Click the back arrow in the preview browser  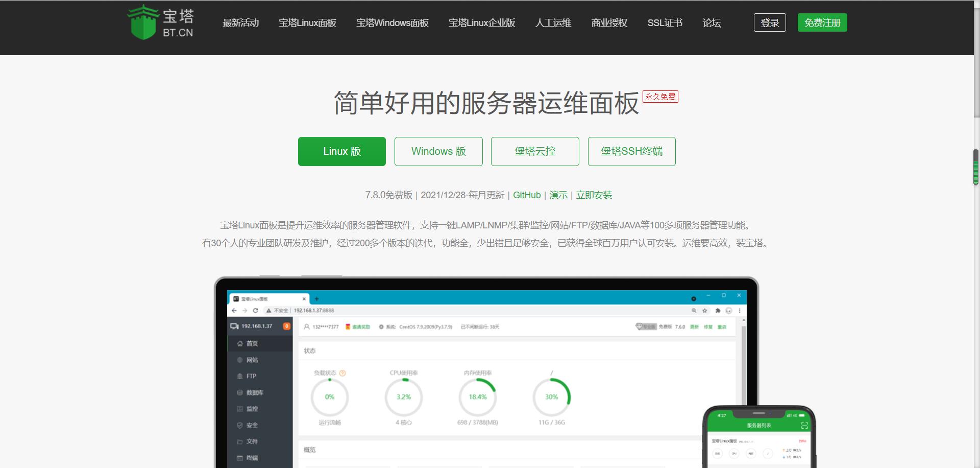(x=234, y=311)
